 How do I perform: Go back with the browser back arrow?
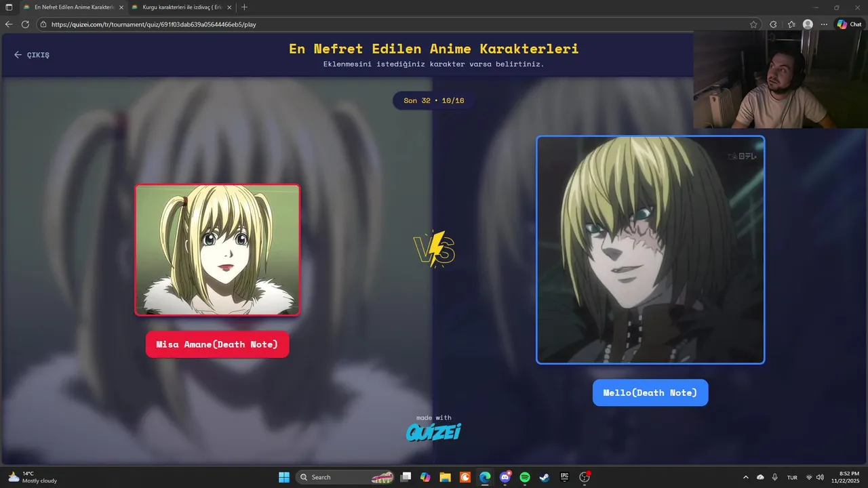pos(9,24)
